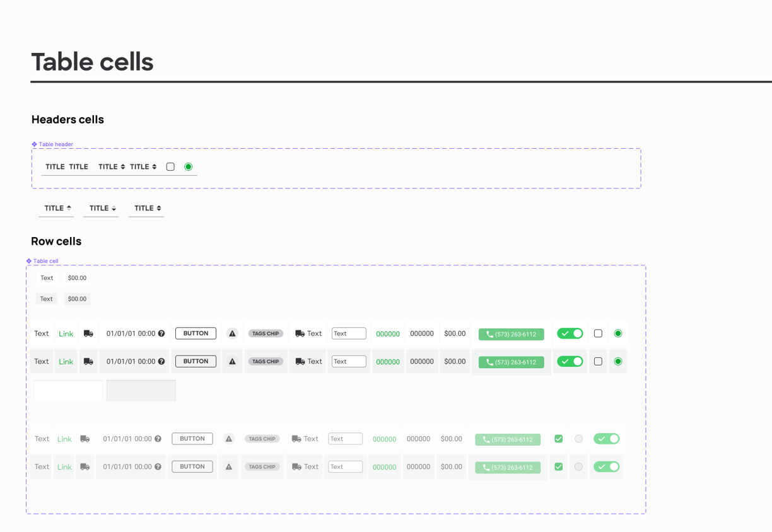
Task: Click the grayed-out radio button in the dimmed white row
Action: [578, 439]
